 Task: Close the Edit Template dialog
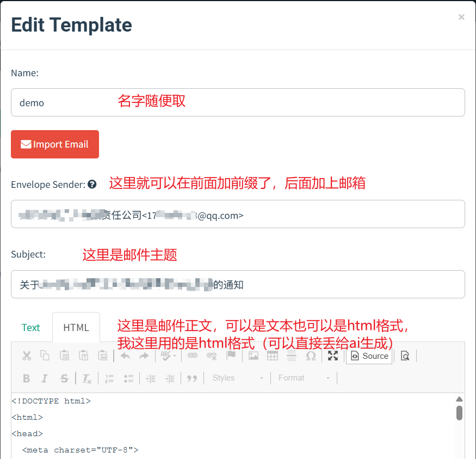(x=461, y=17)
